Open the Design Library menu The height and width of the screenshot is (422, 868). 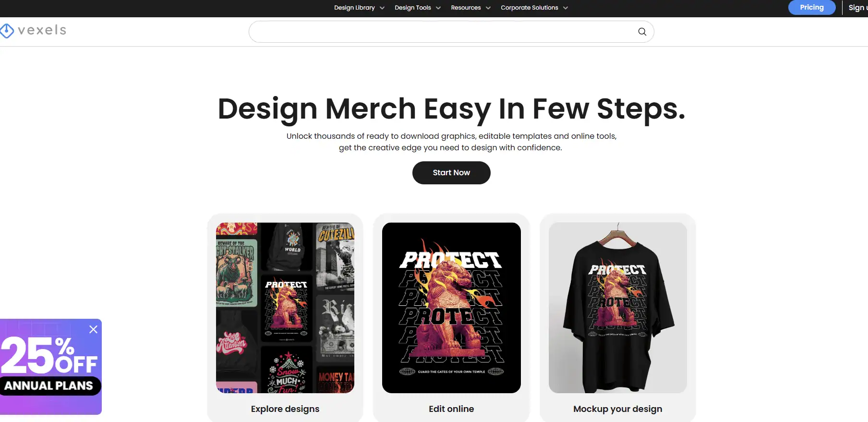(x=354, y=8)
